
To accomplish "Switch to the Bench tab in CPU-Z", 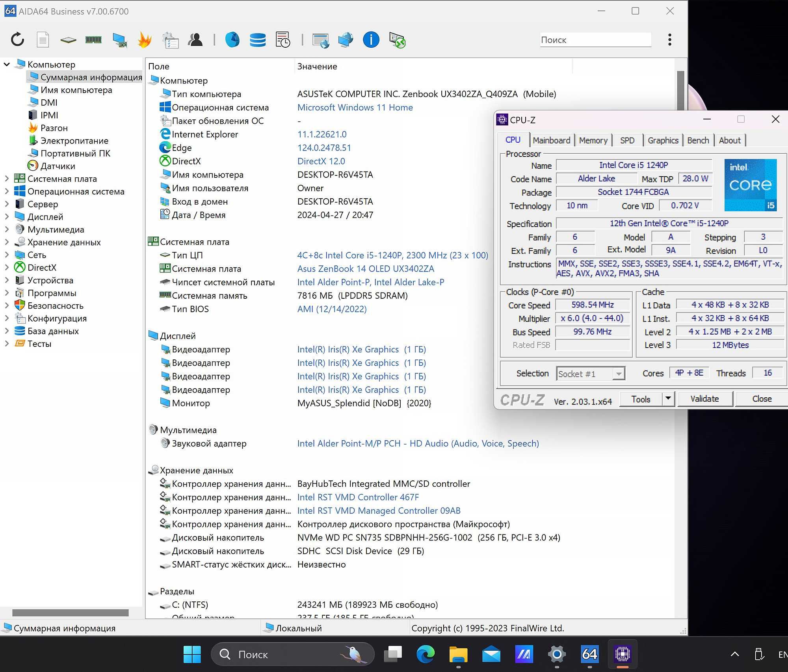I will coord(698,140).
